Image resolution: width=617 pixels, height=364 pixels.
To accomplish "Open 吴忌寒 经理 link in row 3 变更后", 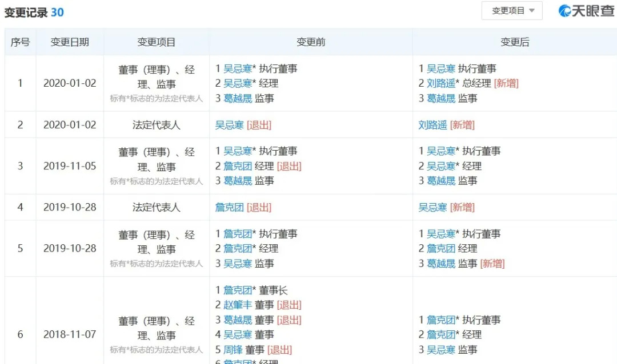I will click(440, 166).
